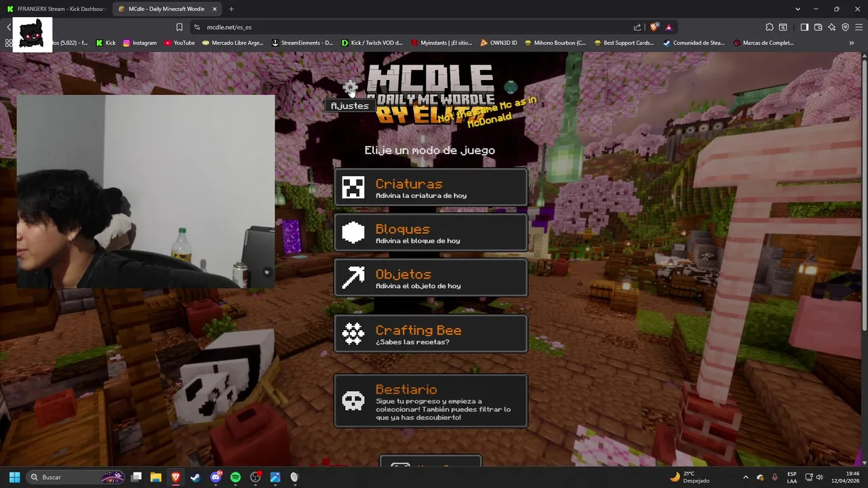Open the Marcas de Complet... bookmark
This screenshot has height=488, width=868.
(x=764, y=43)
